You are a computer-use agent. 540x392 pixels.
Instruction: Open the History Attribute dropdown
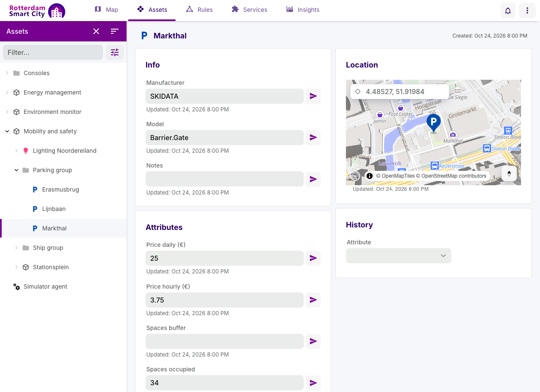tap(399, 256)
